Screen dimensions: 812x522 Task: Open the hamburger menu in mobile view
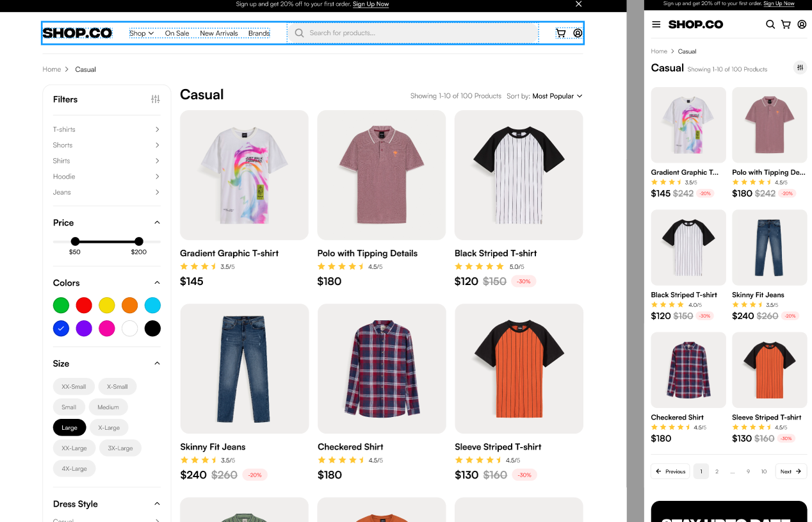tap(656, 24)
